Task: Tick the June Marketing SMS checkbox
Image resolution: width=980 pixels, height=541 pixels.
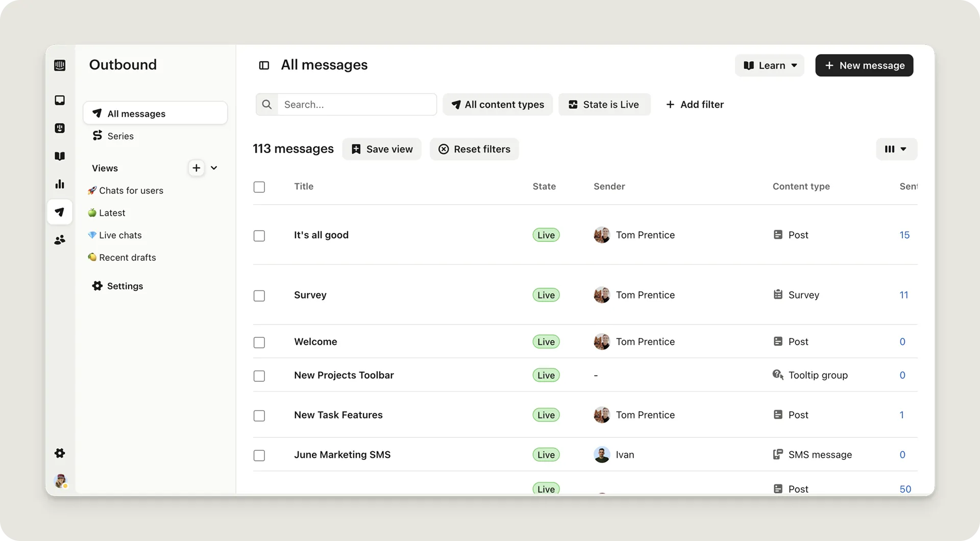Action: (x=259, y=455)
